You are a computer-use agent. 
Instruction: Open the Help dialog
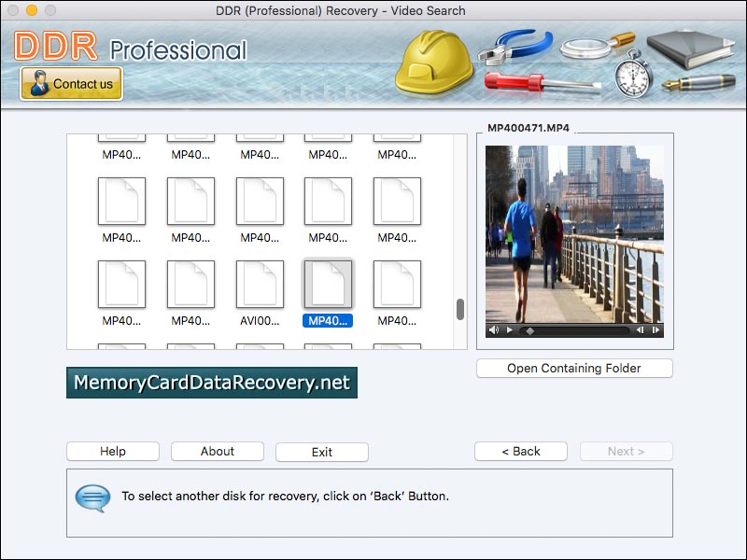112,451
